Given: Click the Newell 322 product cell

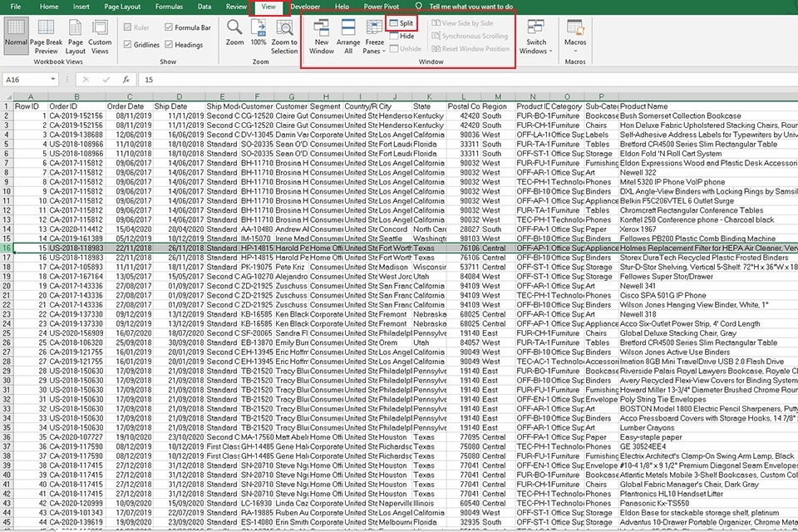Looking at the screenshot, I should pos(708,173).
